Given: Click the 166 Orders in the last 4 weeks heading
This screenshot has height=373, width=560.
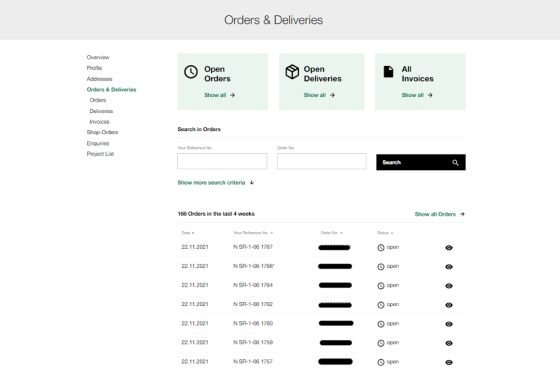Looking at the screenshot, I should point(216,214).
